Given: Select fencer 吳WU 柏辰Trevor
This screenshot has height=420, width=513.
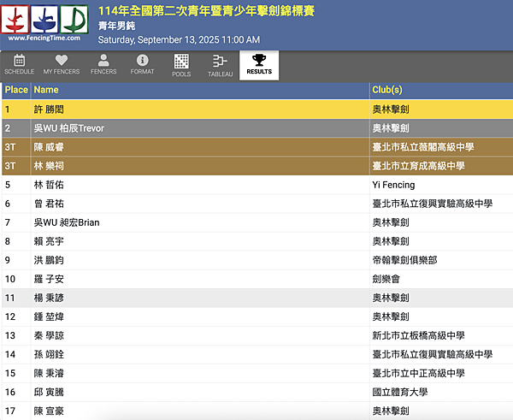Looking at the screenshot, I should pos(69,128).
